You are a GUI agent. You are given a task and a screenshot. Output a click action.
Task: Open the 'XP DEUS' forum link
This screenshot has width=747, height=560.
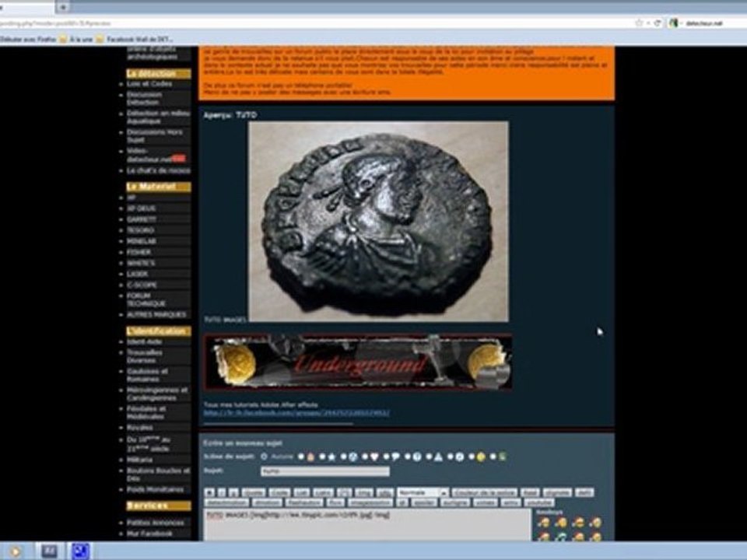point(141,208)
